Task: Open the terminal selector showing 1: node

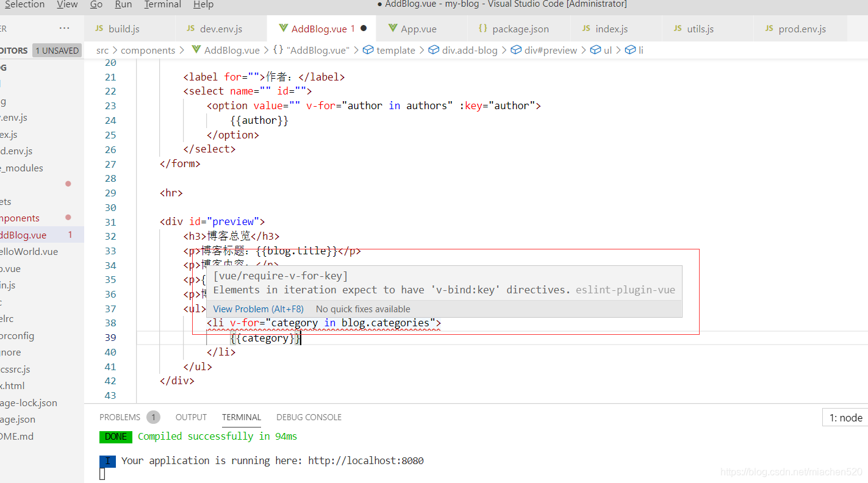Action: point(845,417)
